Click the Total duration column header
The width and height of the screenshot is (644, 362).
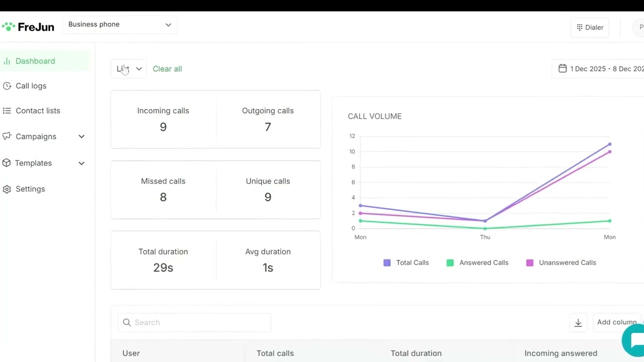point(416,353)
